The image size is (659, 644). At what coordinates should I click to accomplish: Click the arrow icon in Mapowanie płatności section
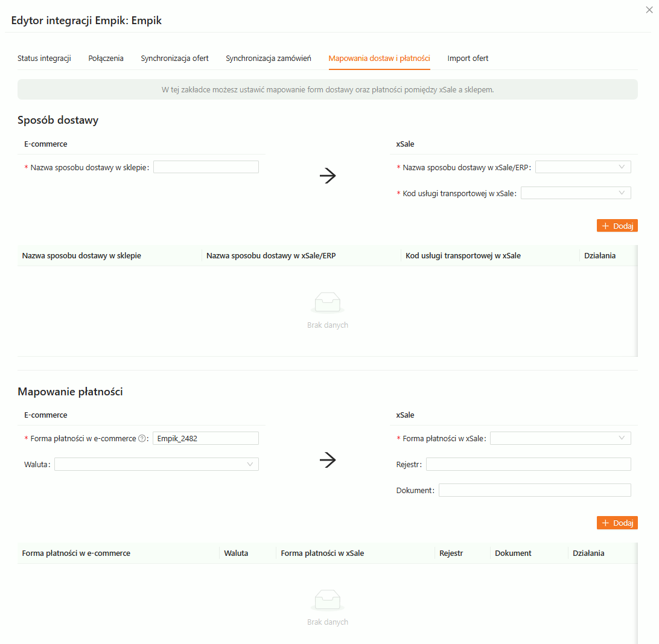coord(327,460)
